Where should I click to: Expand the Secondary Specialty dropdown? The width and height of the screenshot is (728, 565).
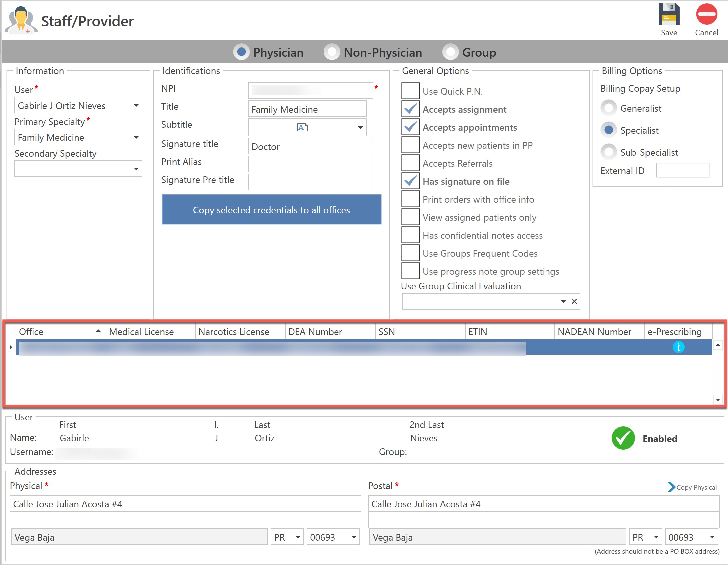pos(136,169)
